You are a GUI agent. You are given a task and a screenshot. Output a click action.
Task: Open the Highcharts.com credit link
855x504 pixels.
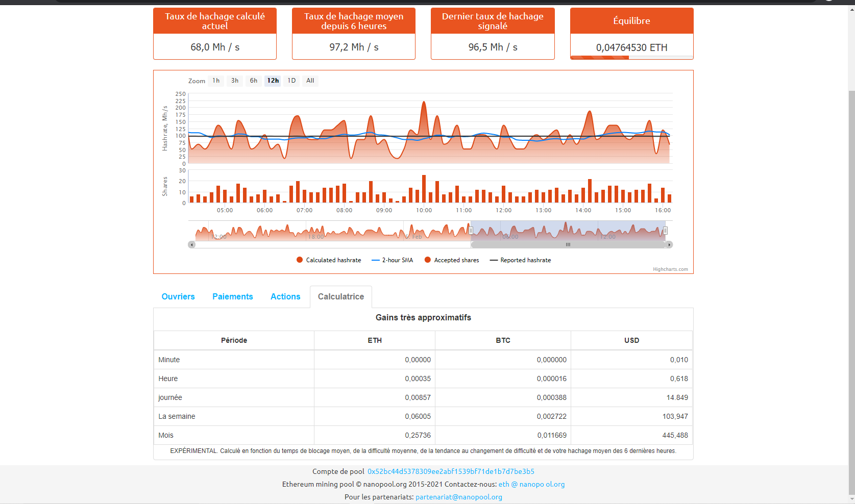[x=670, y=269]
